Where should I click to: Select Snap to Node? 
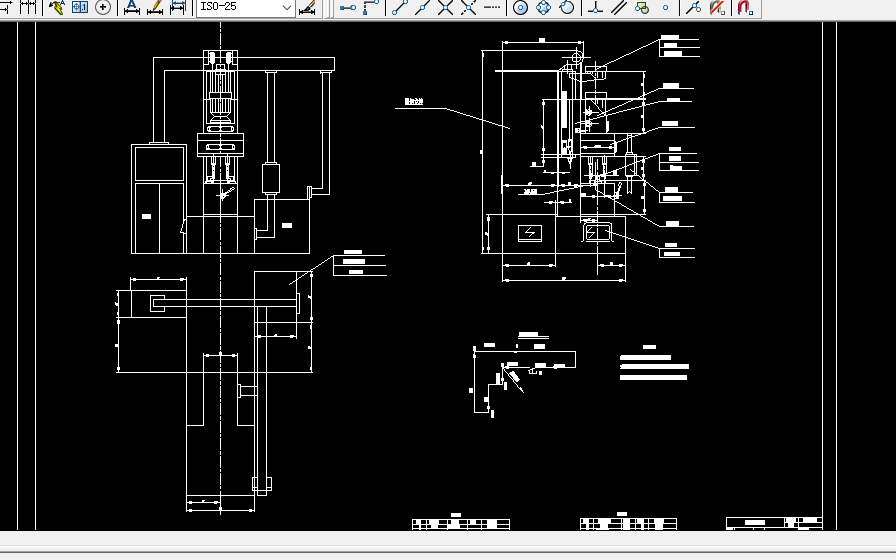(x=665, y=7)
